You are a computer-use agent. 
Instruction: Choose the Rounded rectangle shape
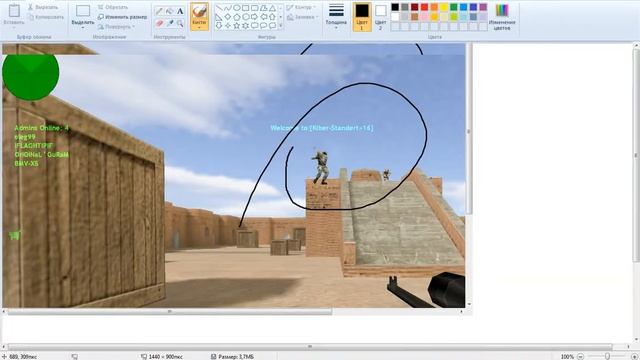pyautogui.click(x=255, y=8)
